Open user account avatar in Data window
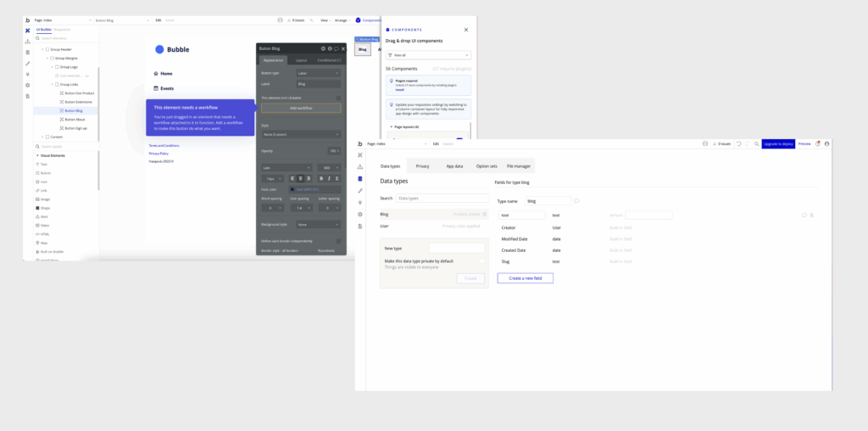Image resolution: width=868 pixels, height=431 pixels. [x=827, y=143]
